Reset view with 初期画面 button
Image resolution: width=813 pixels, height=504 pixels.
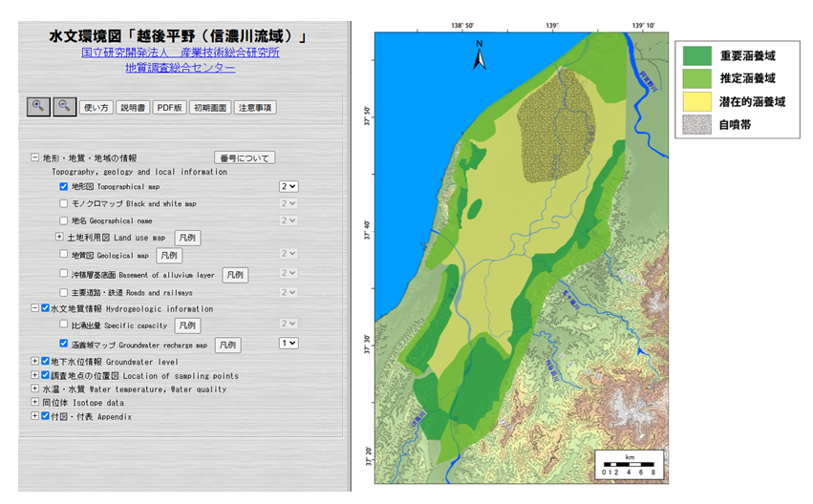pos(210,108)
